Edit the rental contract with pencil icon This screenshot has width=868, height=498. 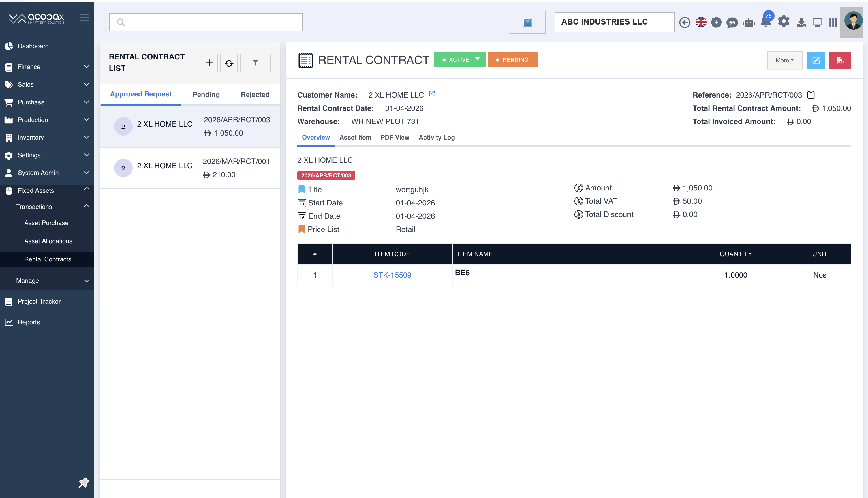tap(816, 61)
